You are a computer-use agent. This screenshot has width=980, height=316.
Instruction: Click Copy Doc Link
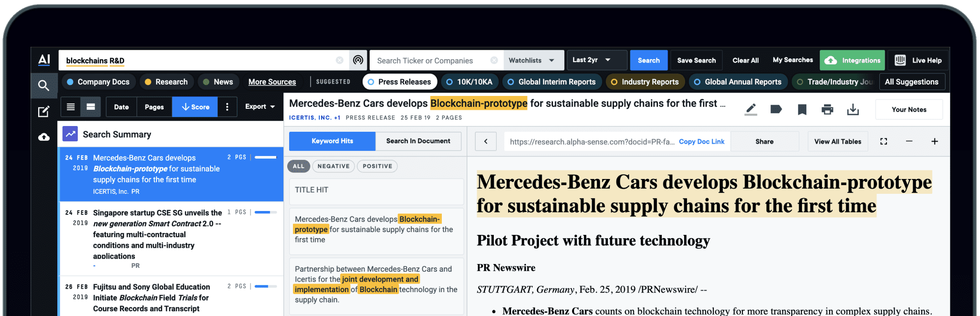click(701, 141)
